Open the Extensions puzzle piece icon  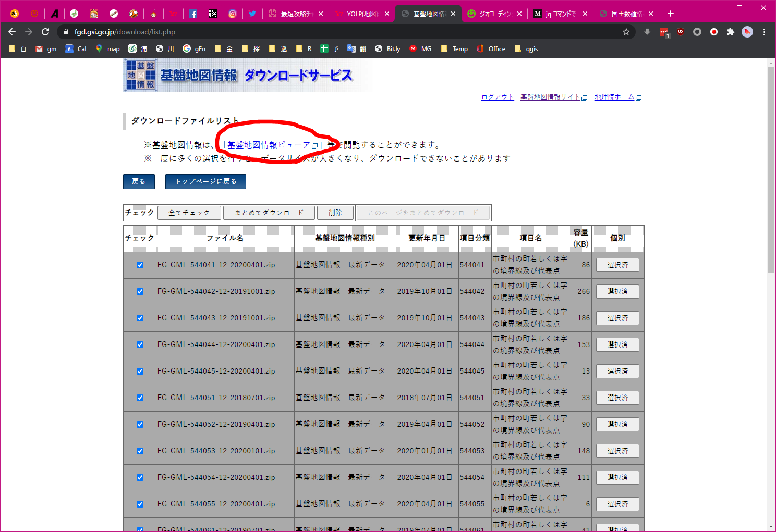click(731, 32)
